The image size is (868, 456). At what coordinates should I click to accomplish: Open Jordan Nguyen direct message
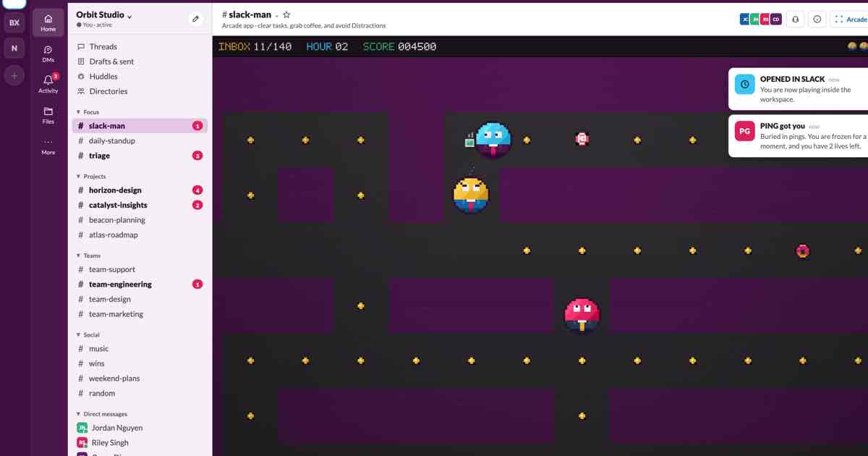click(x=140, y=428)
